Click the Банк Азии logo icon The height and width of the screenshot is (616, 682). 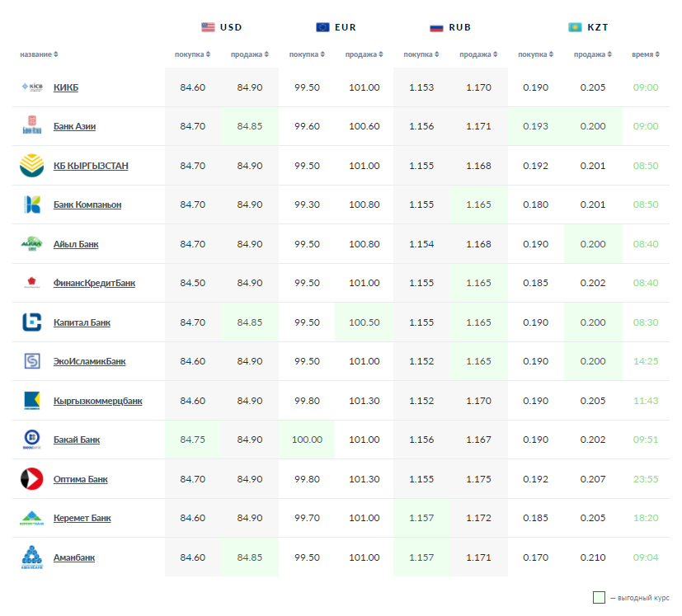(x=31, y=126)
